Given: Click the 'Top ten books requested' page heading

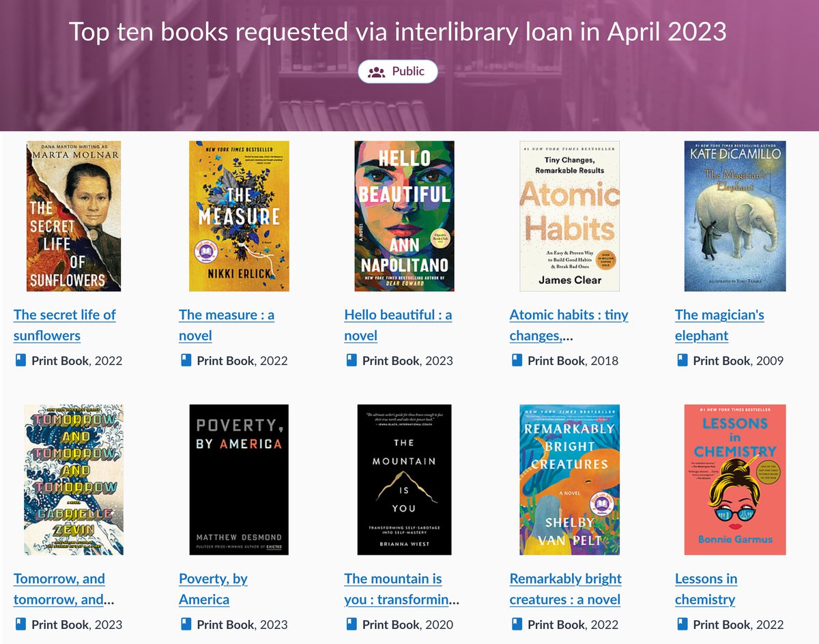Looking at the screenshot, I should point(398,33).
